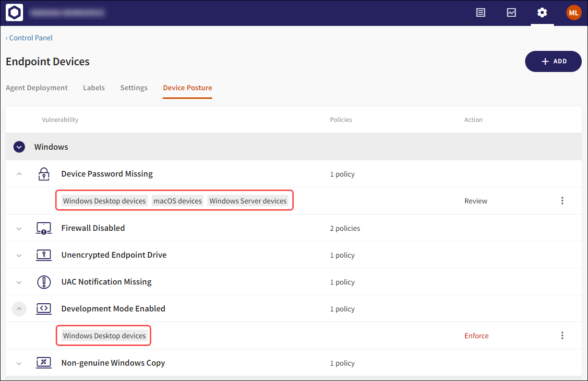Collapse the Device Password Missing row
The width and height of the screenshot is (588, 381).
[19, 174]
